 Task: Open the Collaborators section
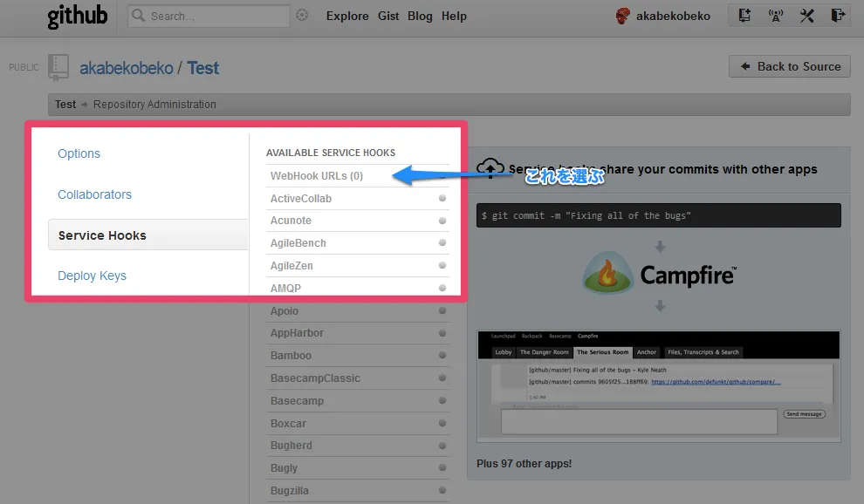click(94, 194)
